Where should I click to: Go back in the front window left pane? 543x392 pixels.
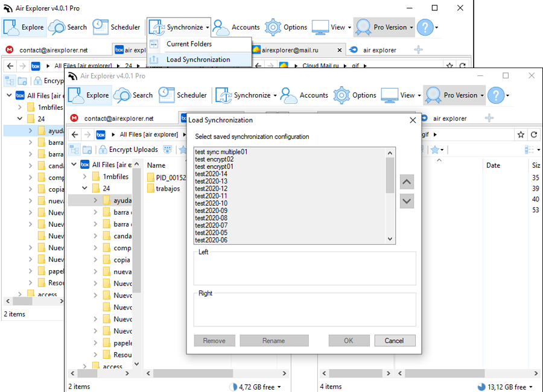click(75, 134)
